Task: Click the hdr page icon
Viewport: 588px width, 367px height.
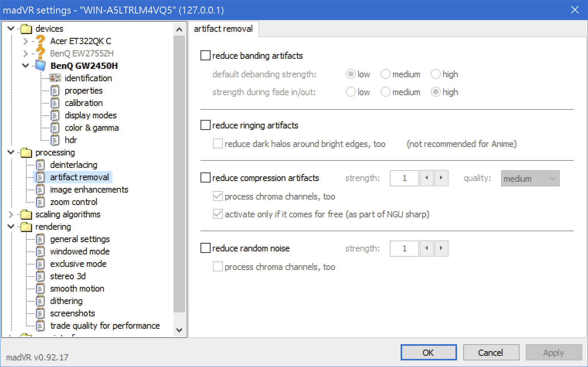Action: point(55,140)
